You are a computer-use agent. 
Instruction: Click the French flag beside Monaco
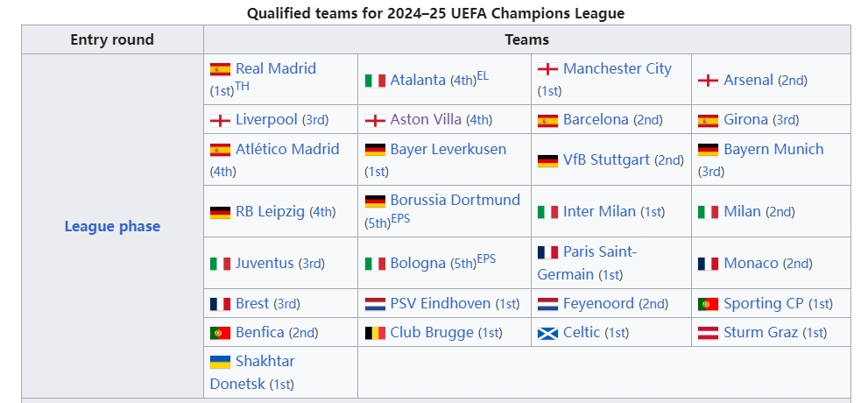(708, 264)
